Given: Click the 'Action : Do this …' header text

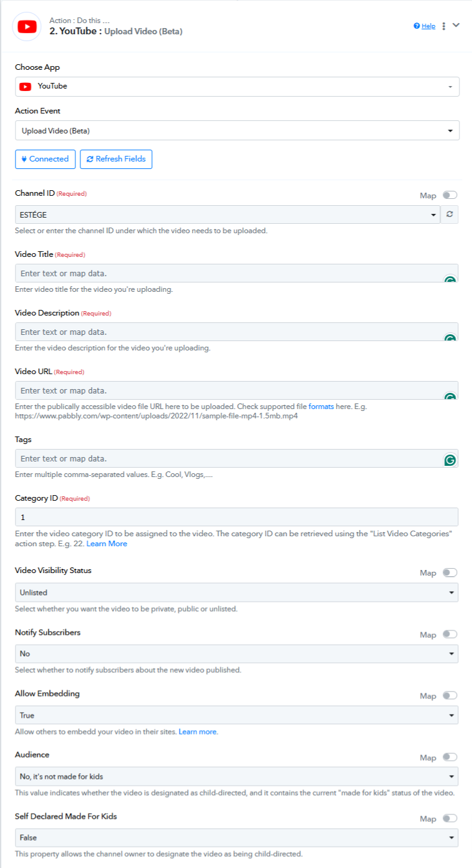Looking at the screenshot, I should pyautogui.click(x=80, y=20).
